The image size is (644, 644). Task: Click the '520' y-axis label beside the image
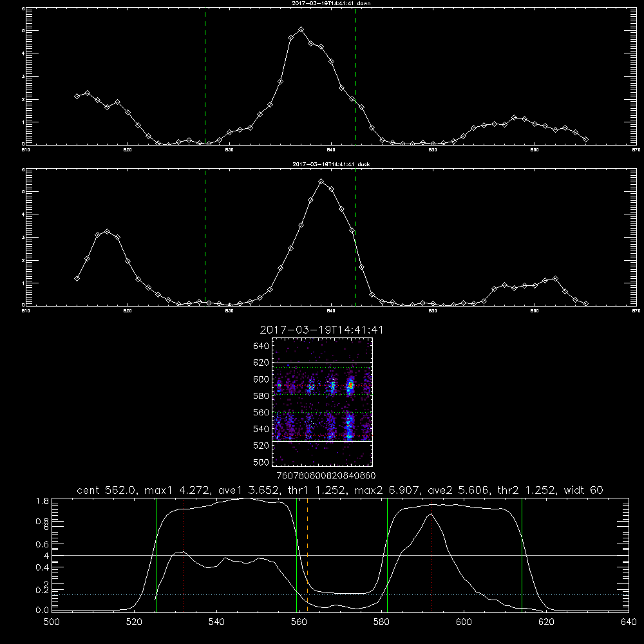pos(261,446)
